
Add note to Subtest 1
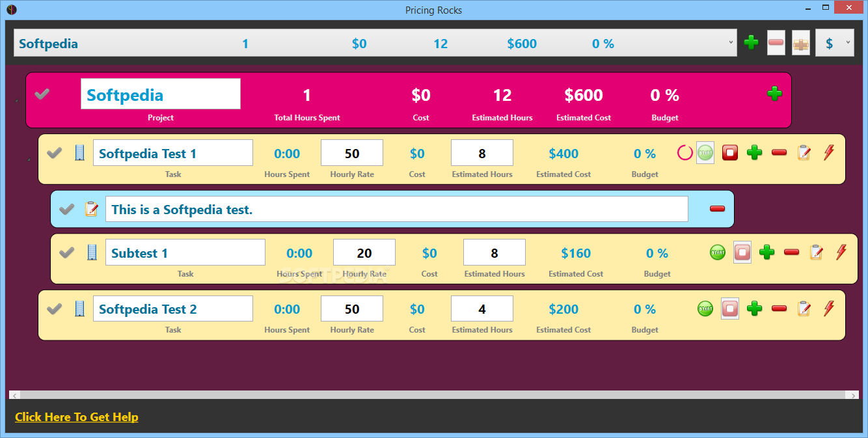(817, 253)
